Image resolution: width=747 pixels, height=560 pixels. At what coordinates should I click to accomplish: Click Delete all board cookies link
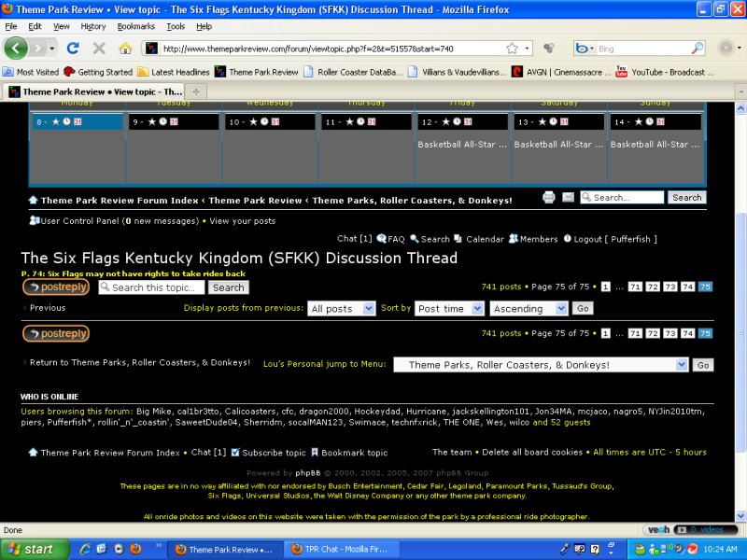pyautogui.click(x=532, y=452)
